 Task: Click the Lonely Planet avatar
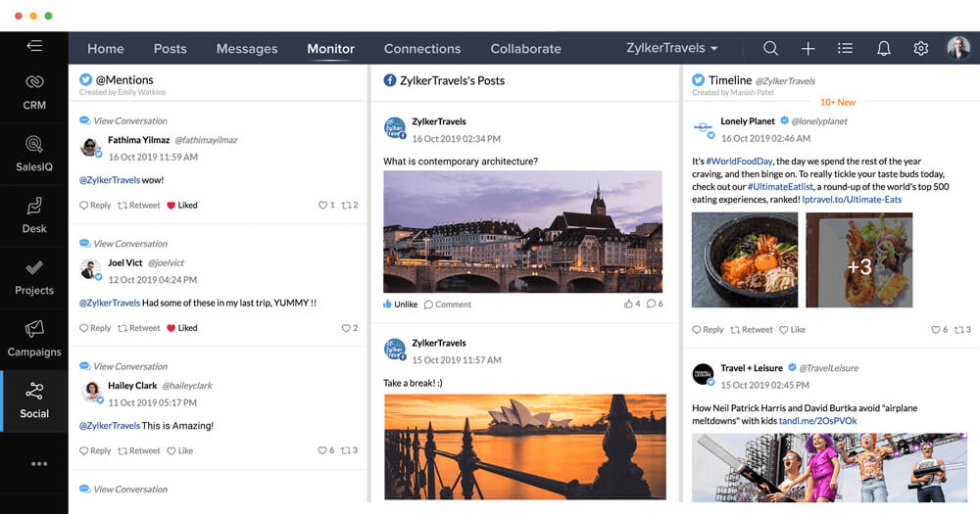703,128
